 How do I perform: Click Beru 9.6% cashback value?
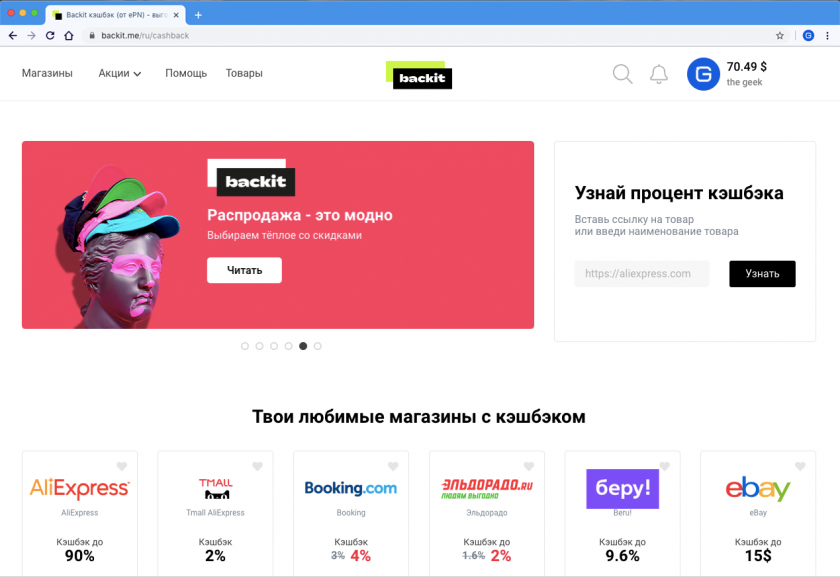(x=622, y=556)
